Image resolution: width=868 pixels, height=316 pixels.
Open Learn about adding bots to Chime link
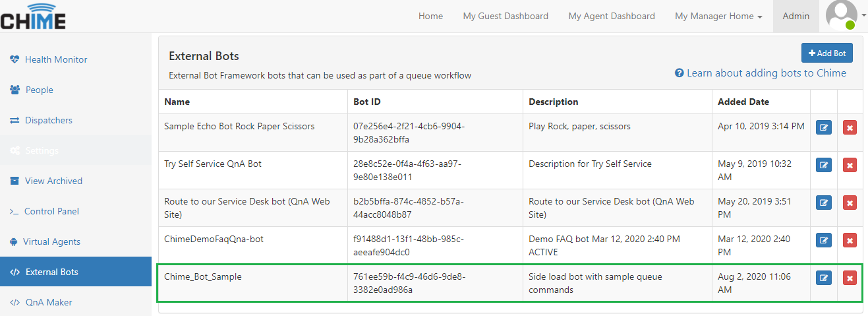[x=767, y=73]
